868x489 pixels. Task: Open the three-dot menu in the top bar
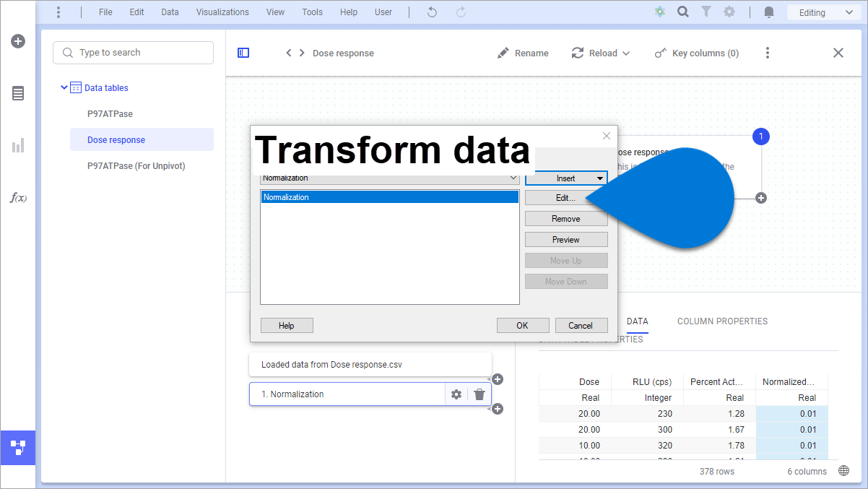(58, 12)
